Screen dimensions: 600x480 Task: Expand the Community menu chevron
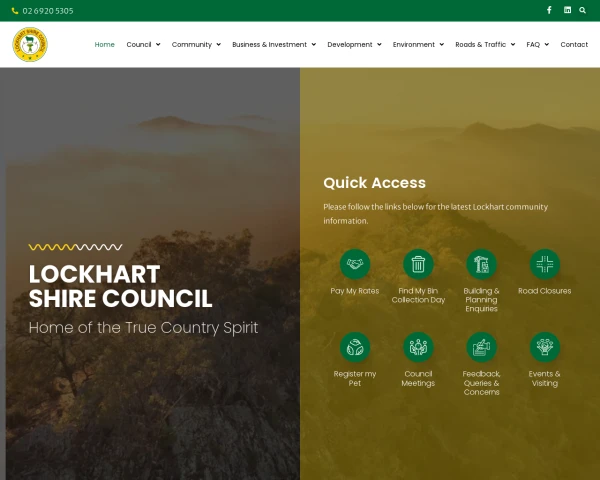tap(218, 44)
